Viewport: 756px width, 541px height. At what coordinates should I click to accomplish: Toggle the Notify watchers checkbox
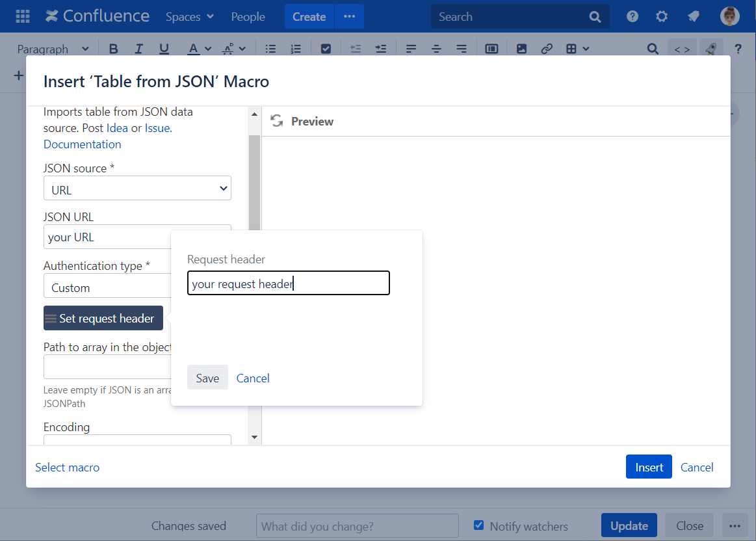[479, 525]
